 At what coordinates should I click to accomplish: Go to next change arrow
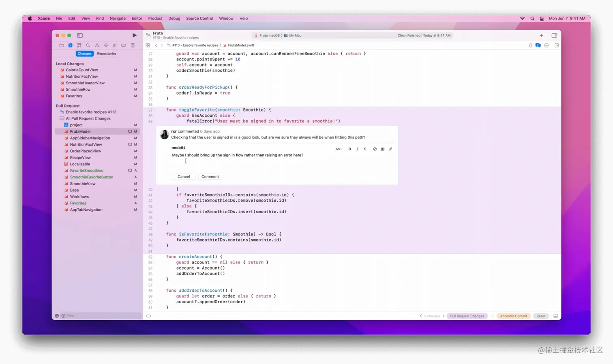point(444,316)
